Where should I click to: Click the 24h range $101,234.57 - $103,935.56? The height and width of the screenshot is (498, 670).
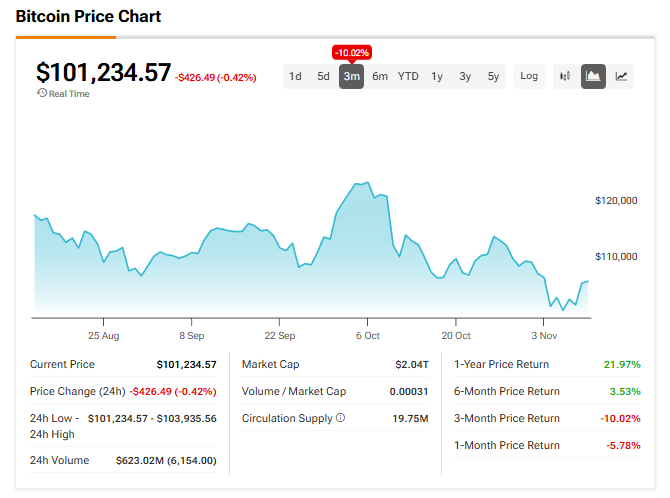click(152, 418)
